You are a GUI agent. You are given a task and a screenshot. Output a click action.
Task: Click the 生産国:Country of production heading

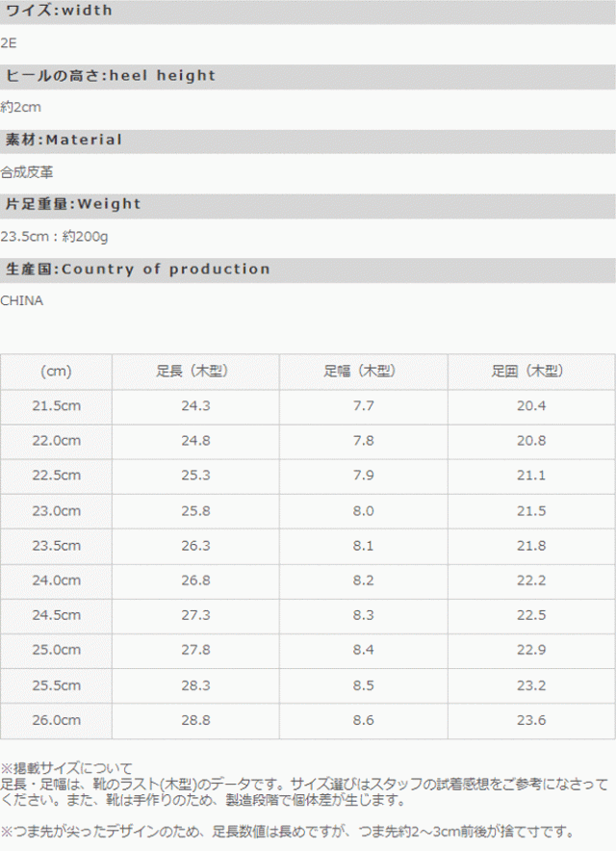(x=138, y=270)
